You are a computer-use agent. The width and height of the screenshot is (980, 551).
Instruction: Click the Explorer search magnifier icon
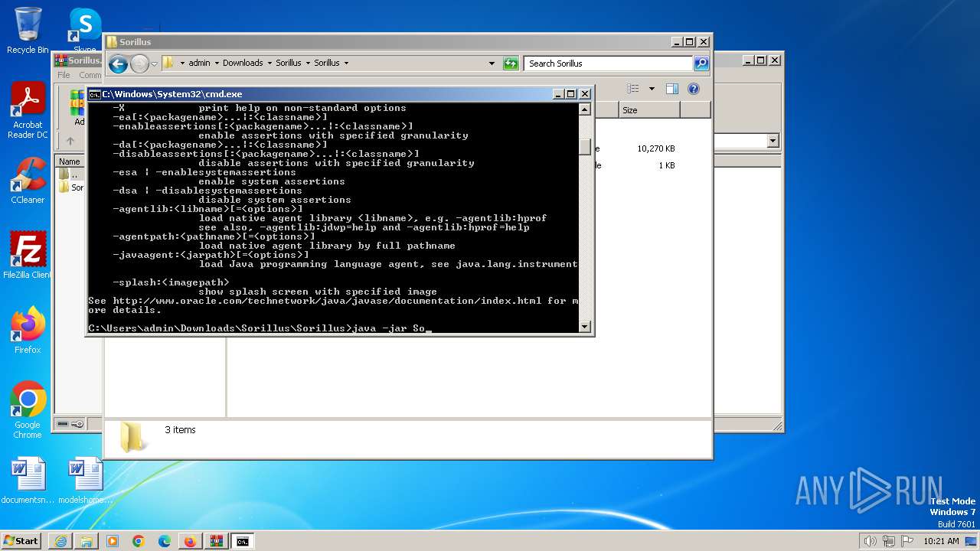[x=701, y=64]
